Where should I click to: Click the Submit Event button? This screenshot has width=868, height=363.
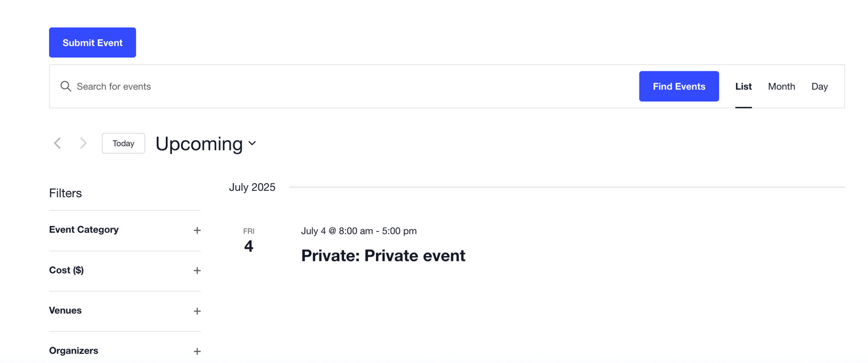pos(92,42)
